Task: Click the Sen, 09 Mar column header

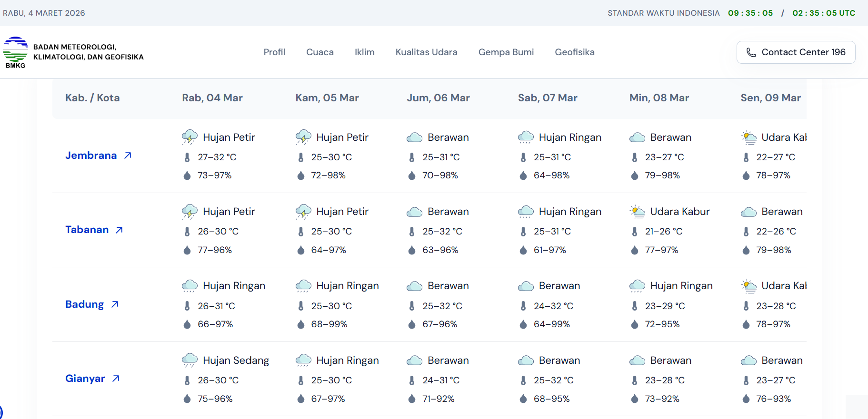Action: 770,98
